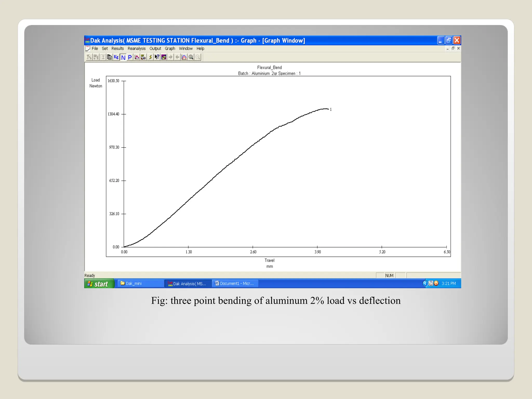
Task: Click the greyed zoom out magnifier icon
Action: click(x=198, y=57)
